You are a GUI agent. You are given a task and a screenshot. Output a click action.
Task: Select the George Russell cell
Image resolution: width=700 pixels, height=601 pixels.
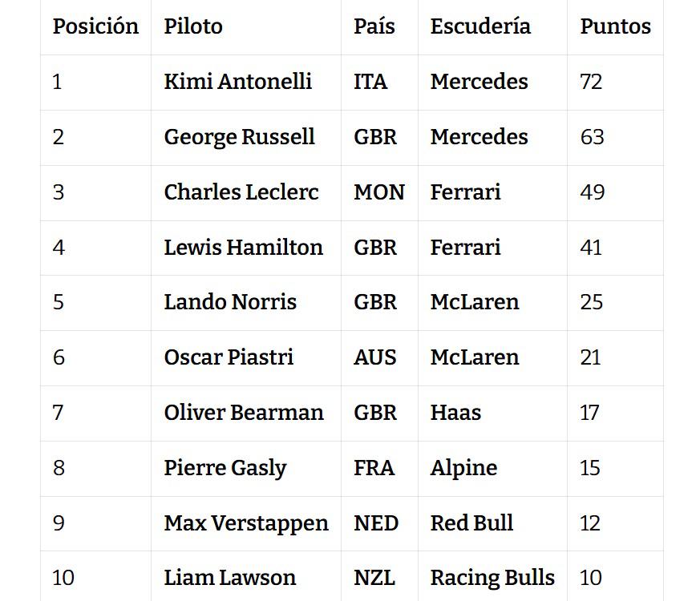[239, 137]
